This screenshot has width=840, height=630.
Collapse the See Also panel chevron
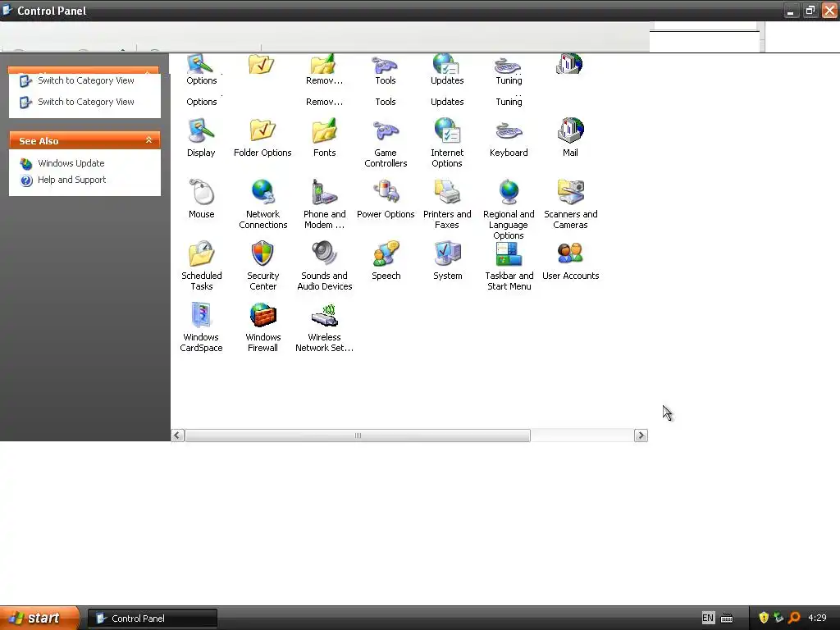(x=149, y=140)
